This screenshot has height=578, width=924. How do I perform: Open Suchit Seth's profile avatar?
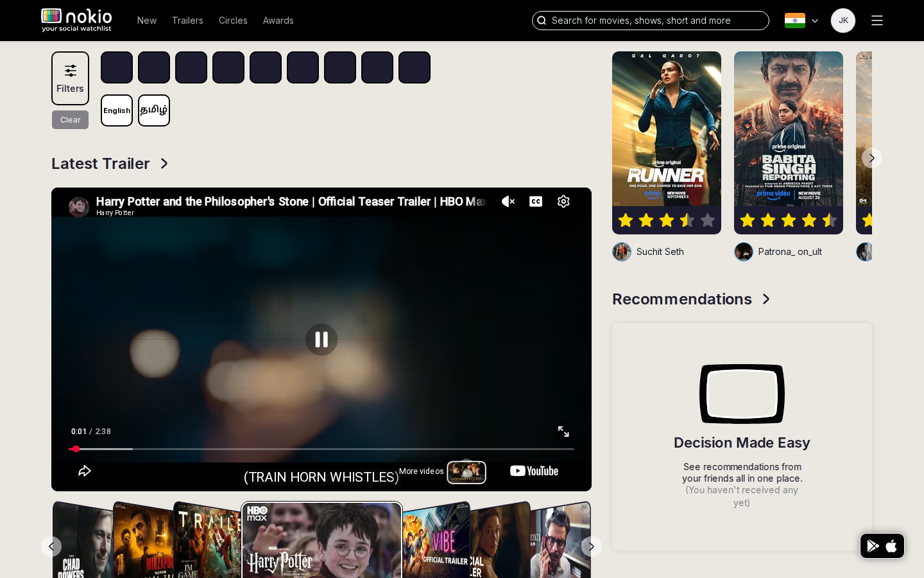coord(622,252)
